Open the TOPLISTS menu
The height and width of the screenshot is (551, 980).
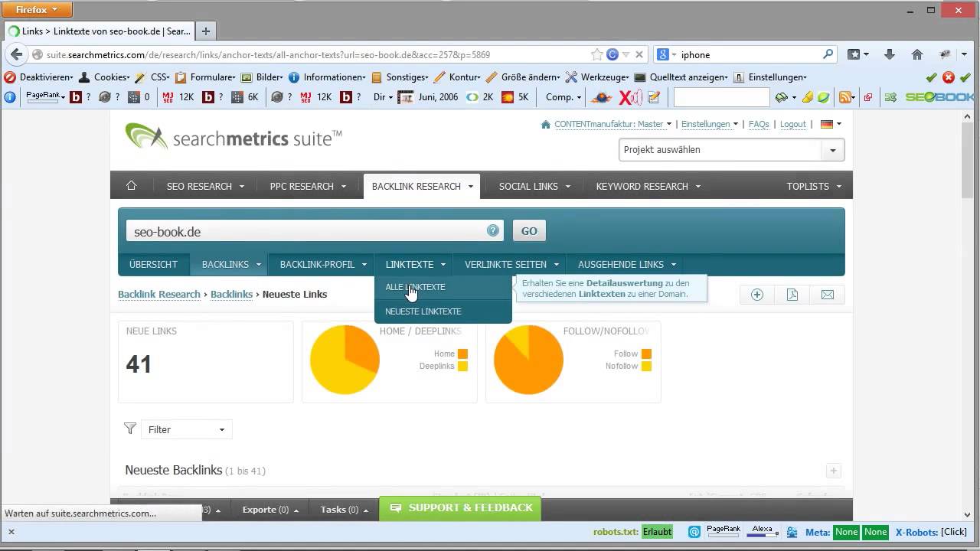click(814, 186)
